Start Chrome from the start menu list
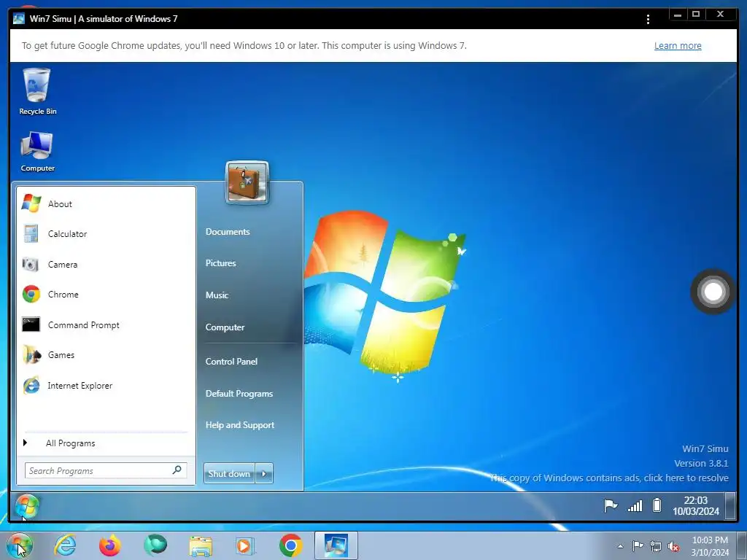The image size is (747, 560). click(x=106, y=295)
